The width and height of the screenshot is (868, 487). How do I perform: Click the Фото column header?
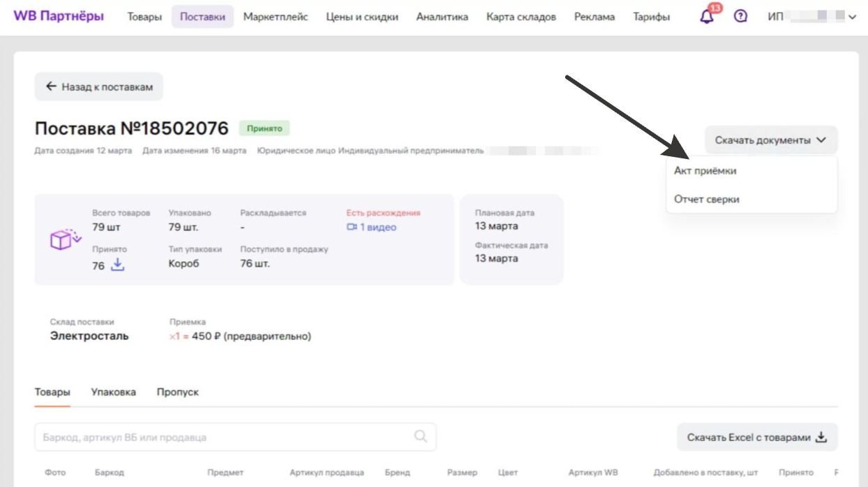coord(55,472)
